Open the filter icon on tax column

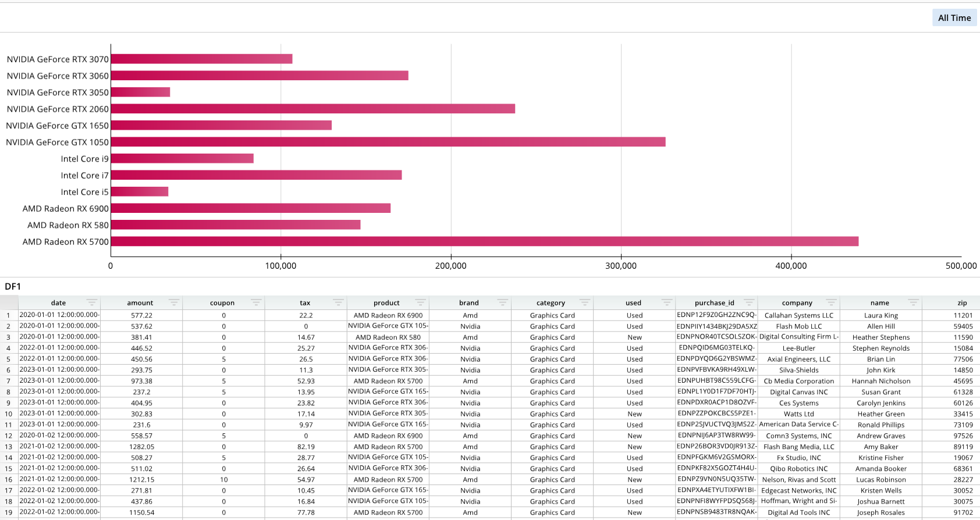pos(338,302)
